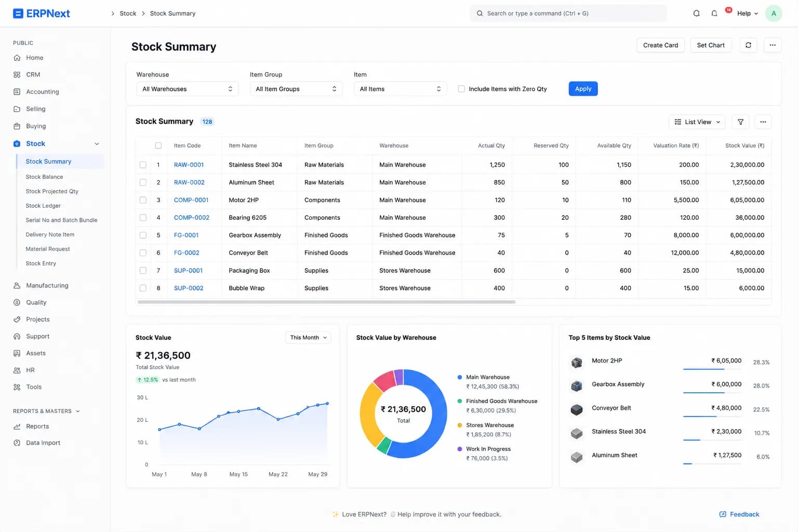
Task: Click the Accounting icon in sidebar
Action: [x=17, y=92]
